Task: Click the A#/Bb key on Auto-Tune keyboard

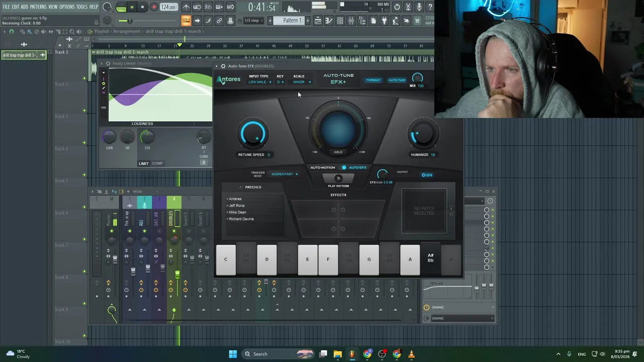Action: 430,259
